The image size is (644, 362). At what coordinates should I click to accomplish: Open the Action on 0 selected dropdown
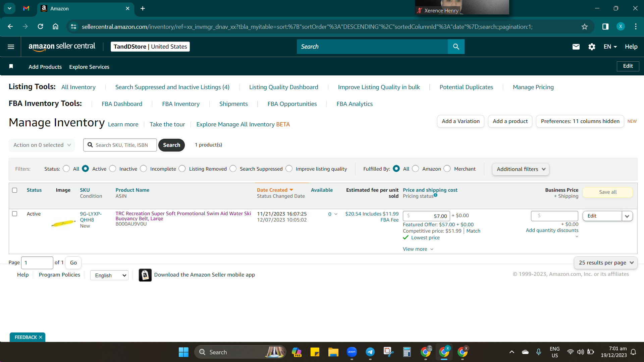[42, 145]
